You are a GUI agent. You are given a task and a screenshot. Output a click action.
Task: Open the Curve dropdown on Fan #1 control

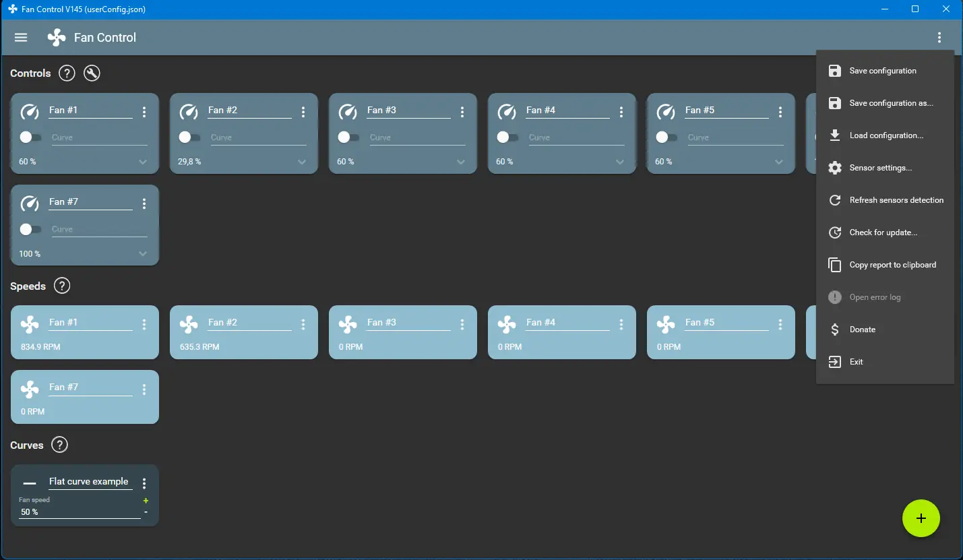[x=99, y=137]
